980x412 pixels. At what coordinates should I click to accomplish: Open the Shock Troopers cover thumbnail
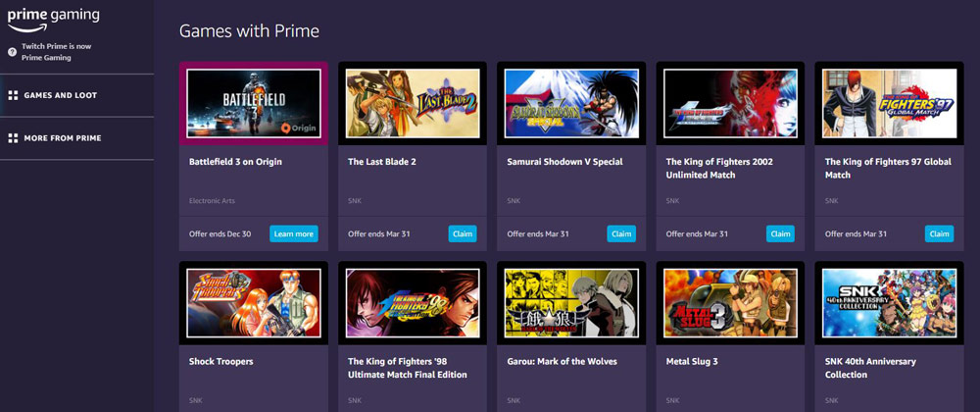point(254,303)
